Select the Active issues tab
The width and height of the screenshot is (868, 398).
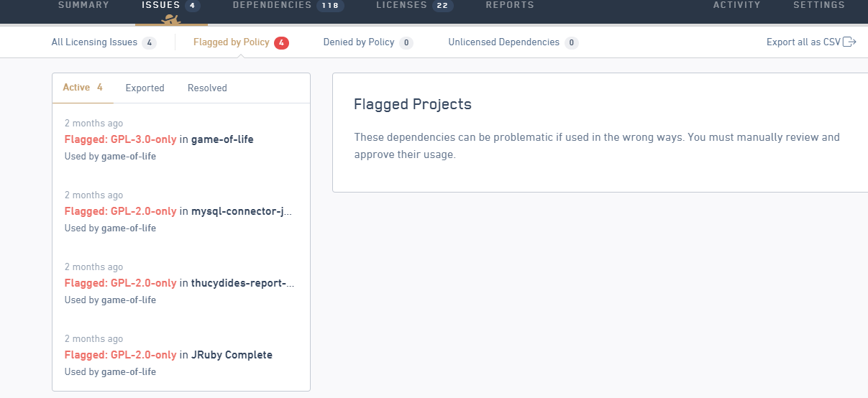pyautogui.click(x=83, y=88)
